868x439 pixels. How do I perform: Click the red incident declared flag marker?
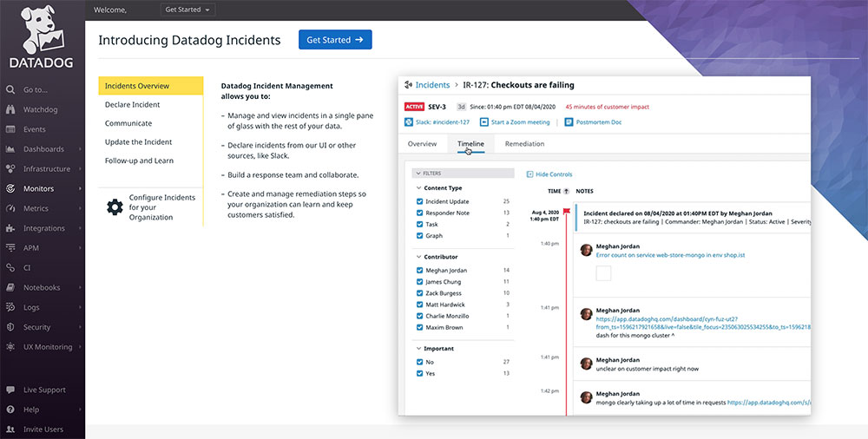566,212
